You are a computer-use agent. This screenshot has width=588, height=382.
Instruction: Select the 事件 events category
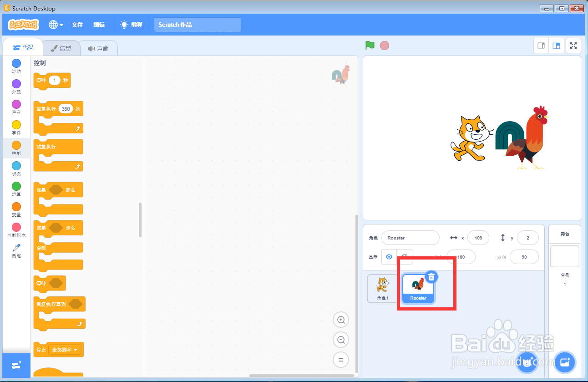(x=16, y=127)
